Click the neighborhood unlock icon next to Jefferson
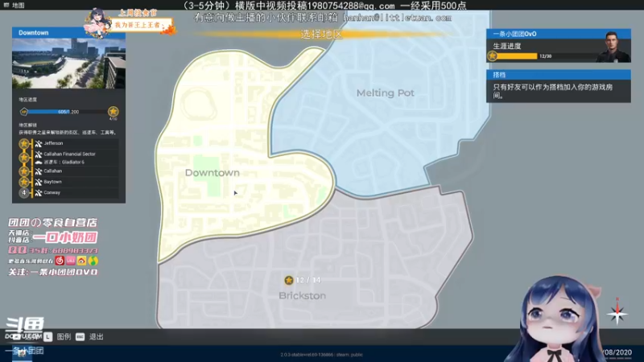The width and height of the screenshot is (644, 362). pos(38,144)
